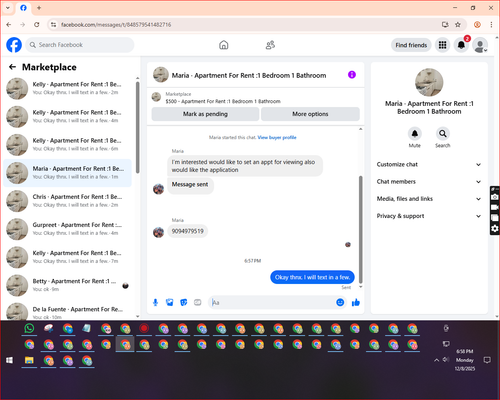Open the Notifications bell with red badge
This screenshot has width=500, height=400.
click(461, 45)
